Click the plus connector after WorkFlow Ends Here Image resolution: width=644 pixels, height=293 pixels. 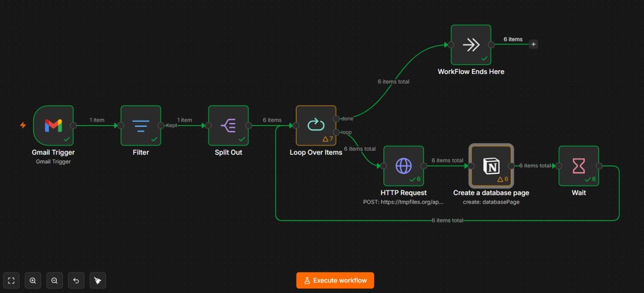[534, 44]
